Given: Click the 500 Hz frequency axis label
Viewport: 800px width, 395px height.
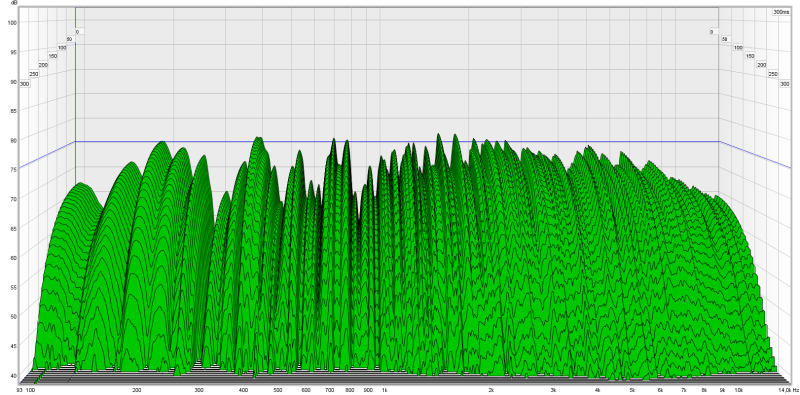Looking at the screenshot, I should 278,390.
